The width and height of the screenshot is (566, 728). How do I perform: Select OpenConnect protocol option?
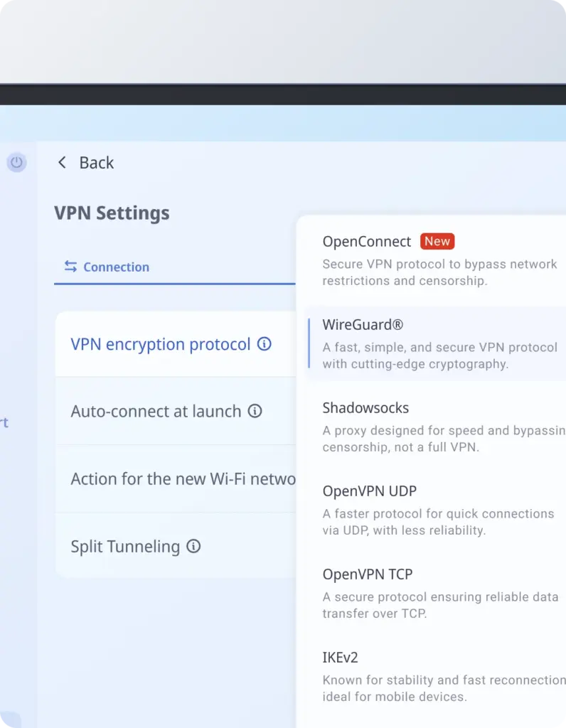tap(366, 242)
